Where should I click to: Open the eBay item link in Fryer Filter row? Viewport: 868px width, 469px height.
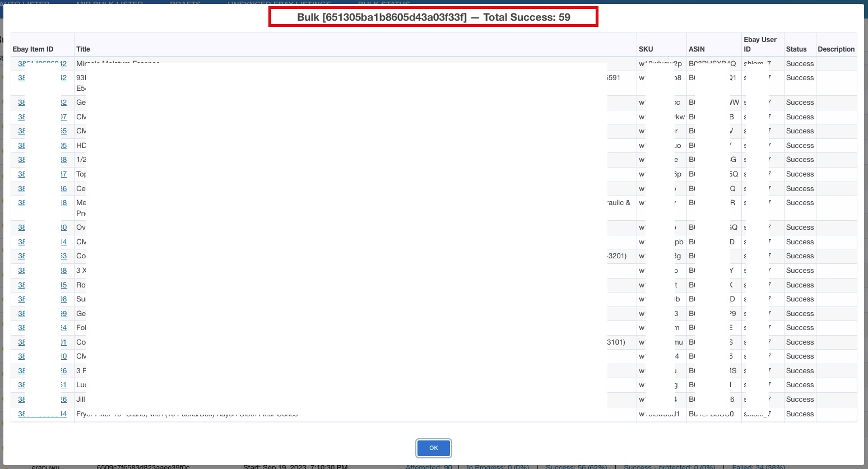point(42,414)
